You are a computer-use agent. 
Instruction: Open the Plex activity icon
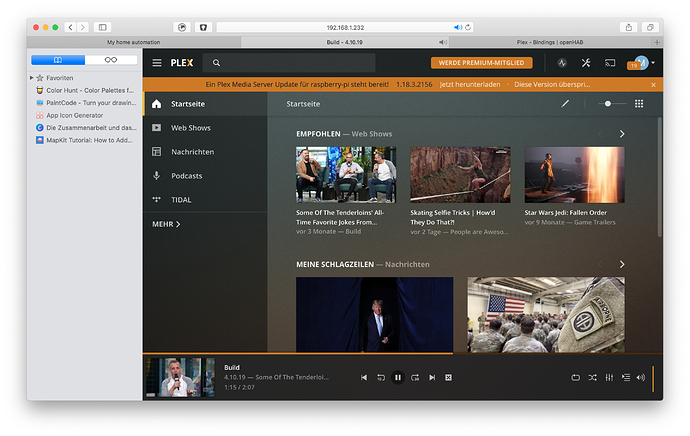(562, 63)
